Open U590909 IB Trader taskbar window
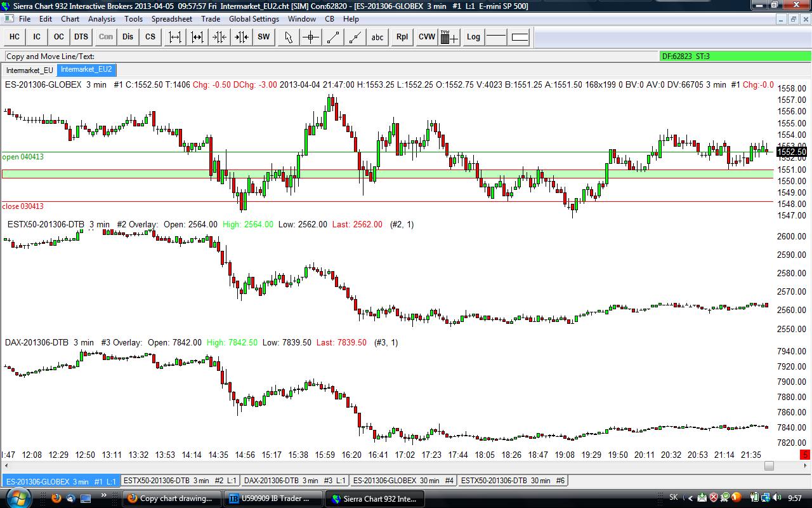812x508 pixels. 273,498
